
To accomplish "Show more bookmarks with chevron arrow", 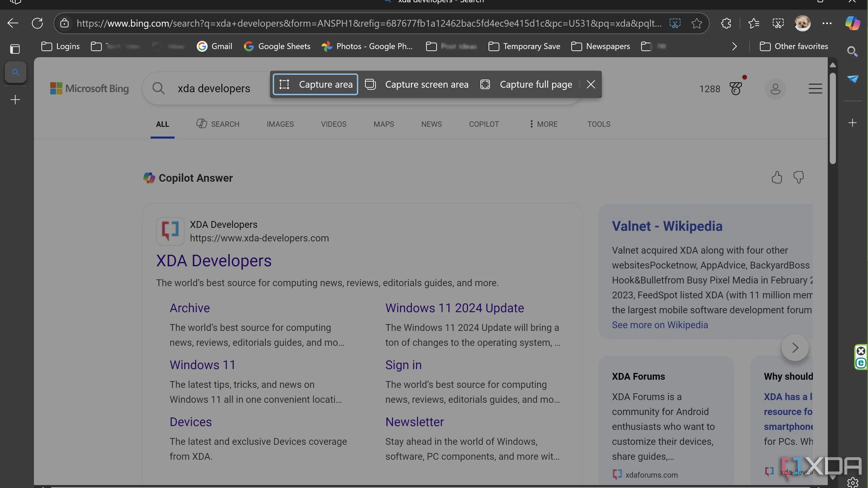I will 735,47.
